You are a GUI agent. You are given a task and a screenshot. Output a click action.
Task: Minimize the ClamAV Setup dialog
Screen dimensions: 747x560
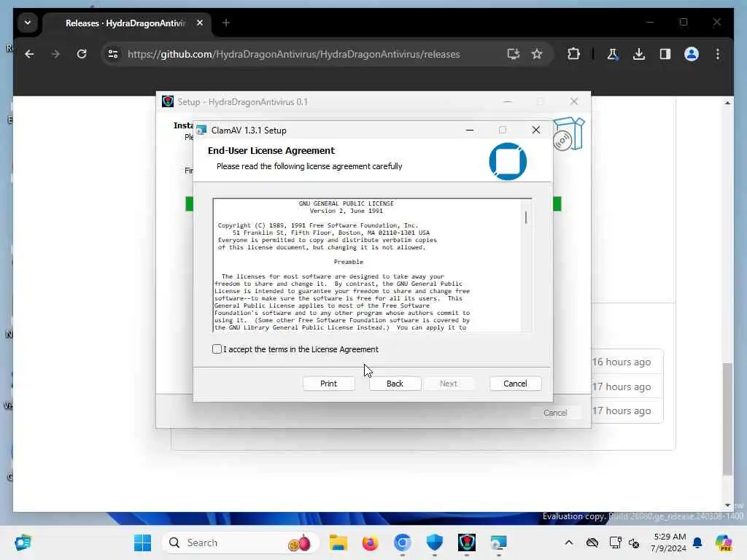(x=470, y=130)
